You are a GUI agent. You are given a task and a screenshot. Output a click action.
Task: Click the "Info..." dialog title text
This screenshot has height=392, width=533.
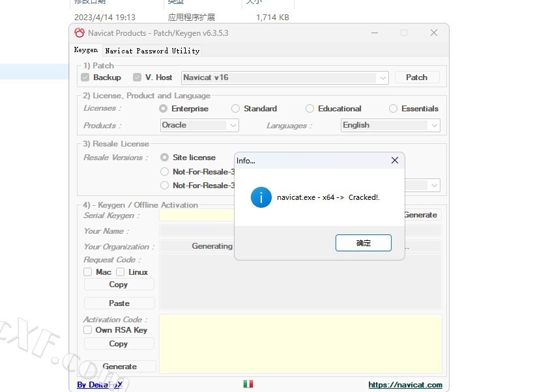[246, 161]
